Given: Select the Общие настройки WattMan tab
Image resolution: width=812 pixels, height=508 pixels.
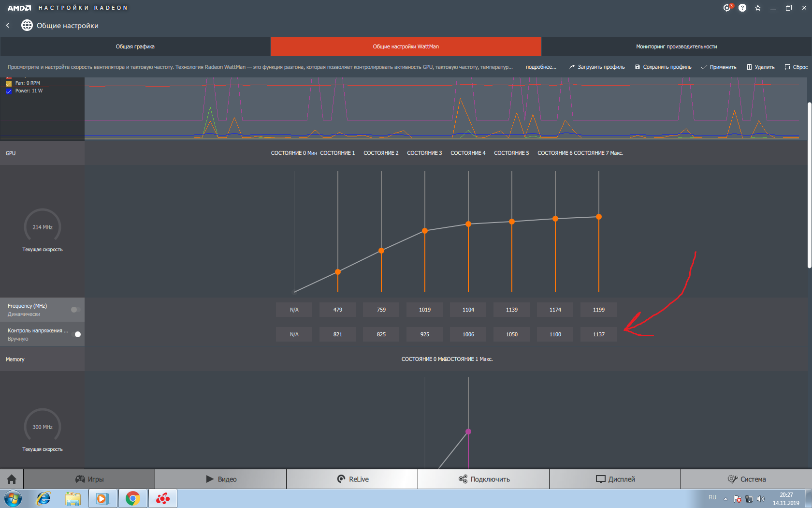Looking at the screenshot, I should pyautogui.click(x=406, y=46).
